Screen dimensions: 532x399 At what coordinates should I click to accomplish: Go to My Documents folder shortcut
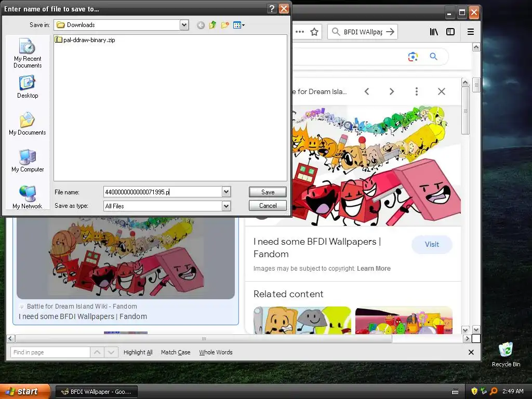pyautogui.click(x=28, y=124)
